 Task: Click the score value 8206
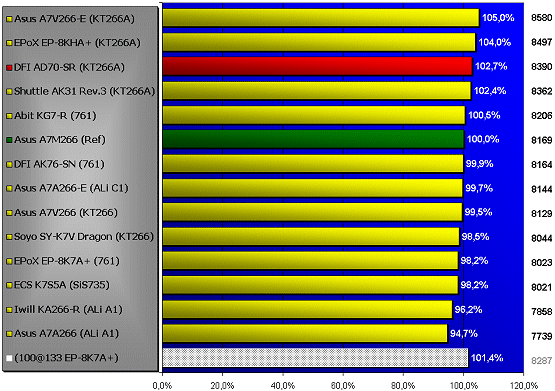(542, 115)
